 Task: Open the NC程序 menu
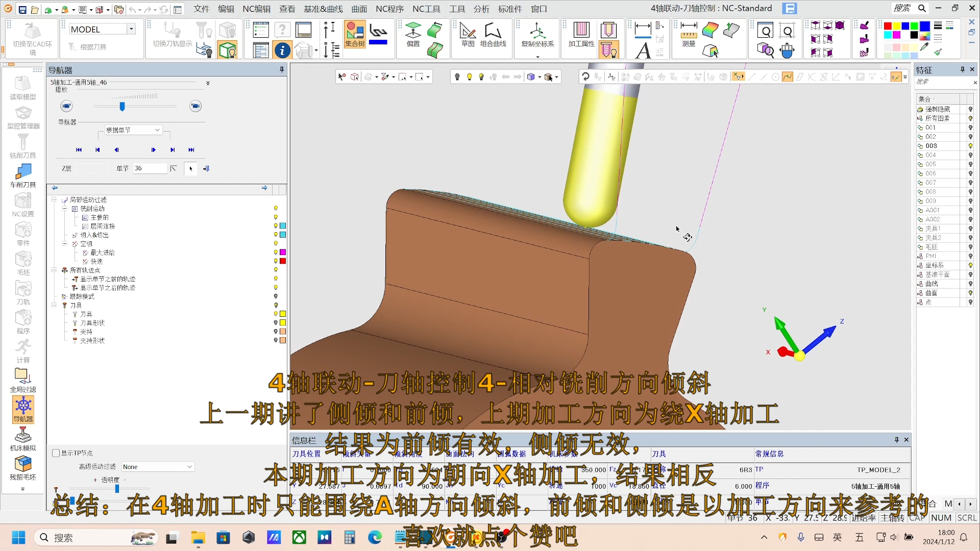(x=389, y=9)
